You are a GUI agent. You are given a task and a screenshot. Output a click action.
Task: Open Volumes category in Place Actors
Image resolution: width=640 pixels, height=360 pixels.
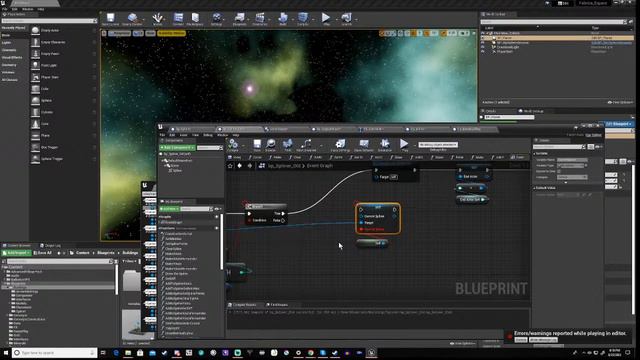coord(8,72)
